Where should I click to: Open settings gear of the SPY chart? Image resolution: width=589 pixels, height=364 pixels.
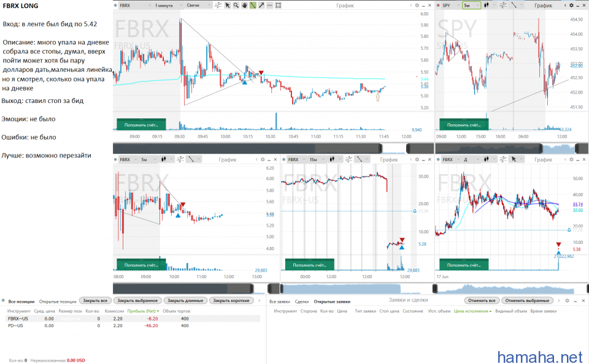[571, 6]
